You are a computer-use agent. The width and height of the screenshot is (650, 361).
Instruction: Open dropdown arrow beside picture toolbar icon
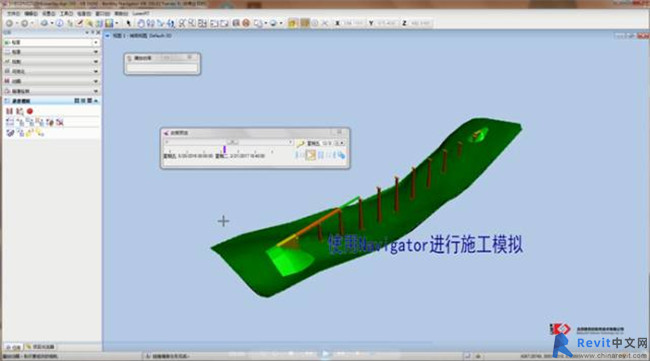[116, 23]
